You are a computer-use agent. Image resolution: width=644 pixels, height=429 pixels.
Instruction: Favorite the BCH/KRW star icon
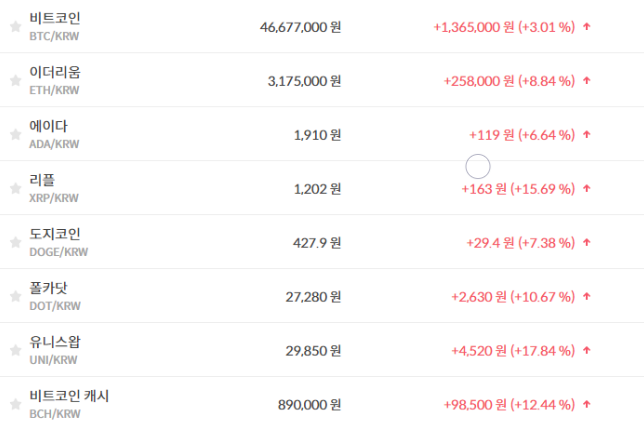pos(15,404)
